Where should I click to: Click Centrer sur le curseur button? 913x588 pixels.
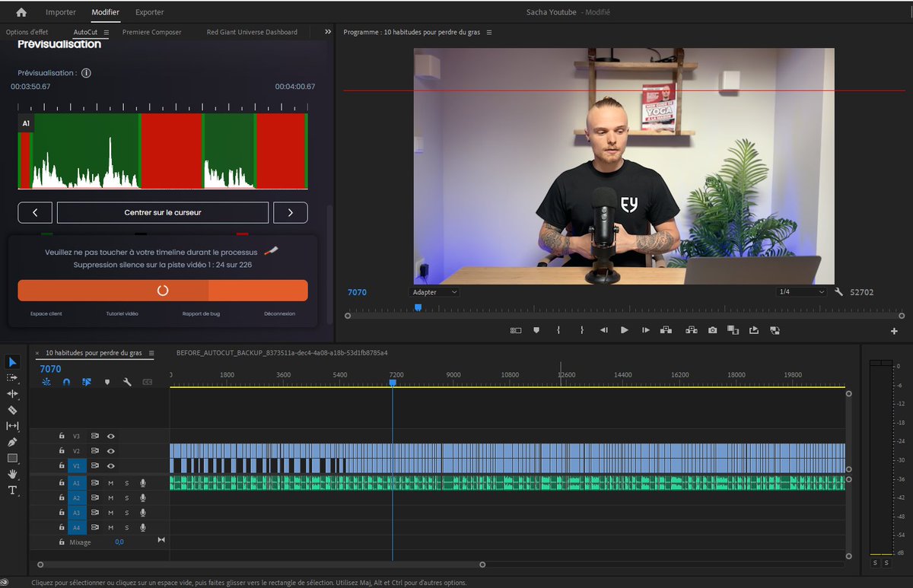(163, 212)
